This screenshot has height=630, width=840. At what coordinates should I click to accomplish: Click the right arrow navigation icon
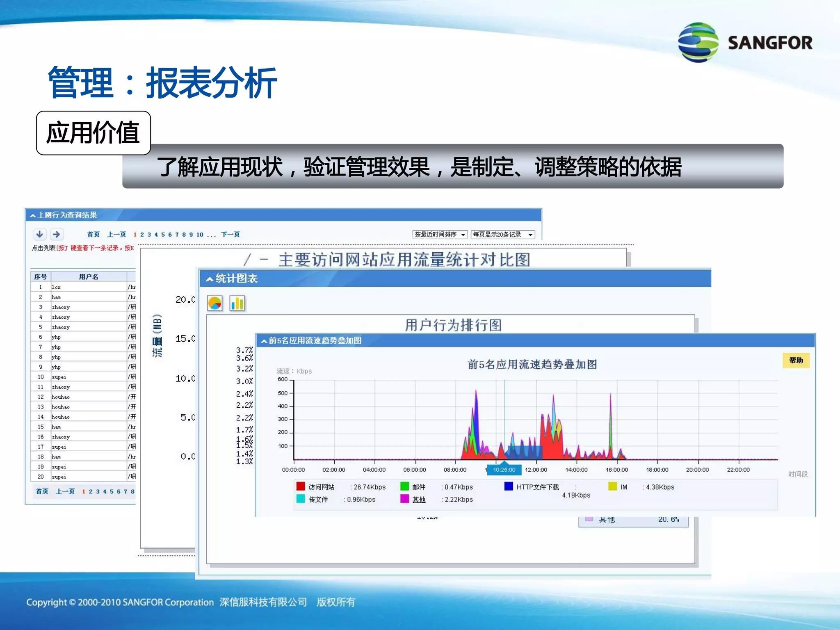click(x=57, y=234)
